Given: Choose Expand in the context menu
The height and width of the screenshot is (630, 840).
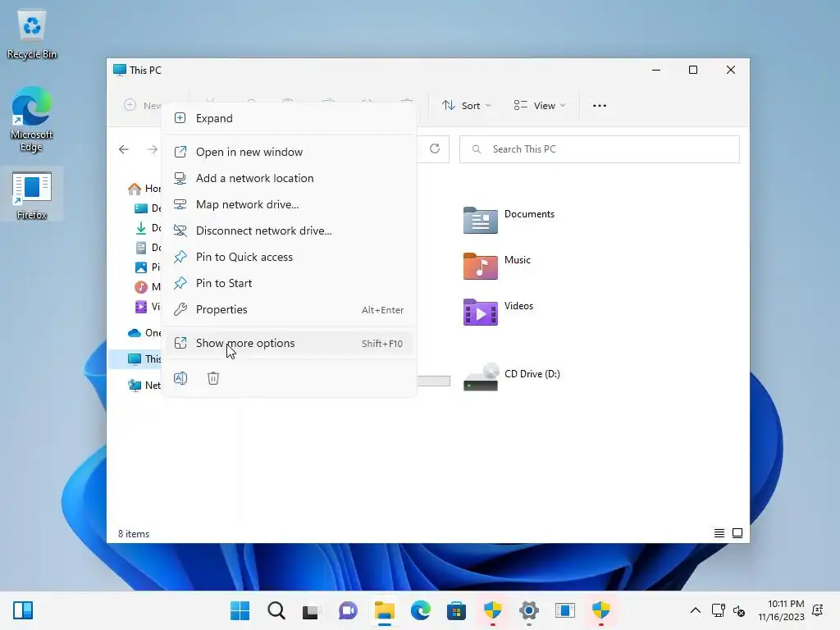Looking at the screenshot, I should coord(290,118).
